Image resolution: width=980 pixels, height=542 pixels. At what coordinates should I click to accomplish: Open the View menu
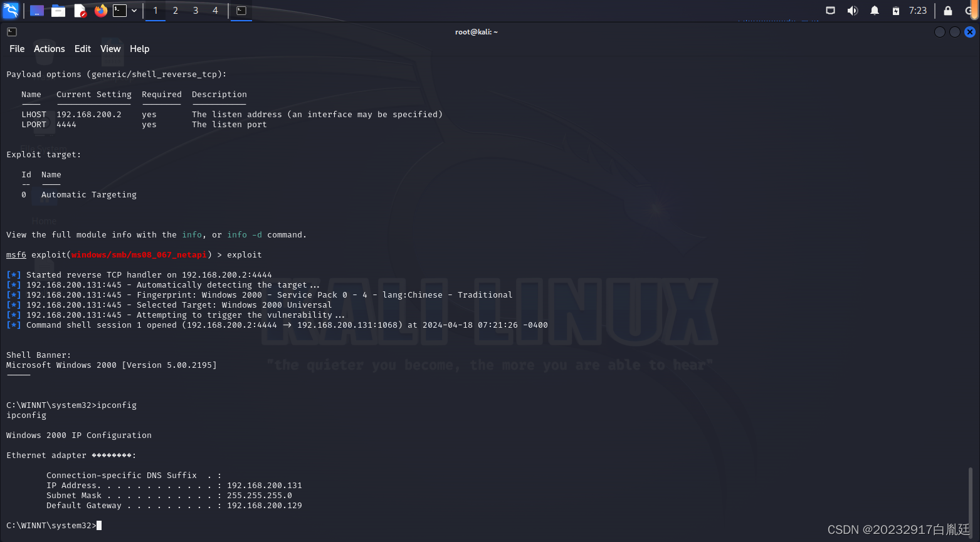(x=110, y=49)
